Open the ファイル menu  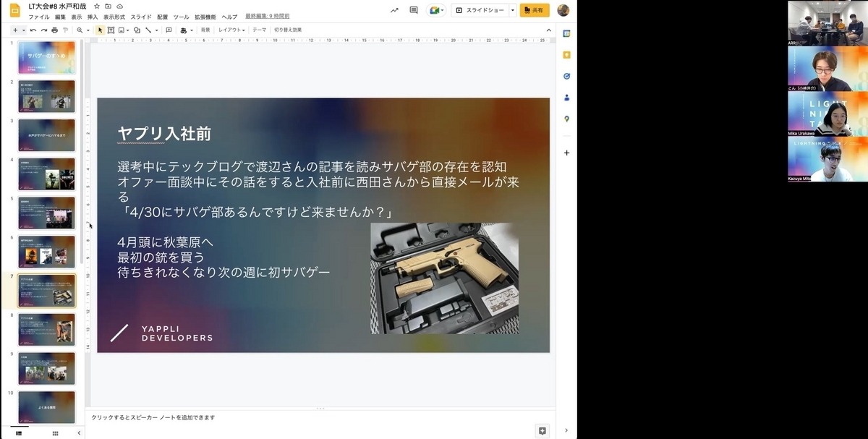coord(39,17)
